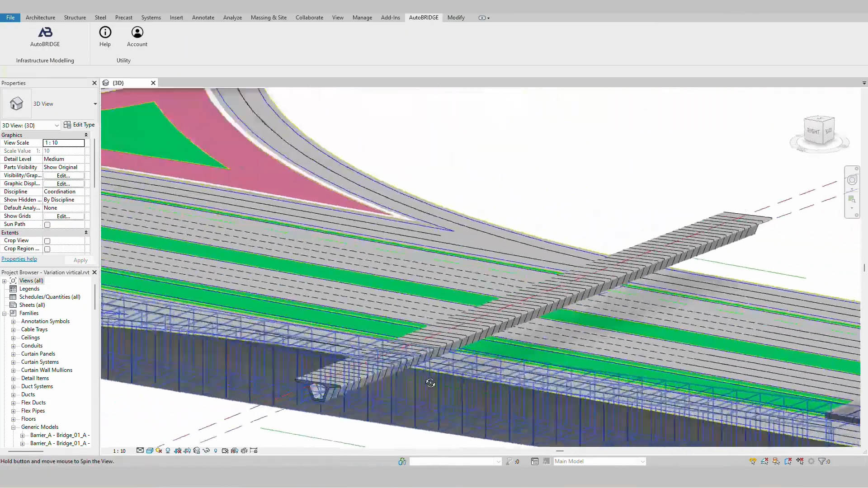Click the Edit Type button
Image resolution: width=868 pixels, height=488 pixels.
point(79,125)
